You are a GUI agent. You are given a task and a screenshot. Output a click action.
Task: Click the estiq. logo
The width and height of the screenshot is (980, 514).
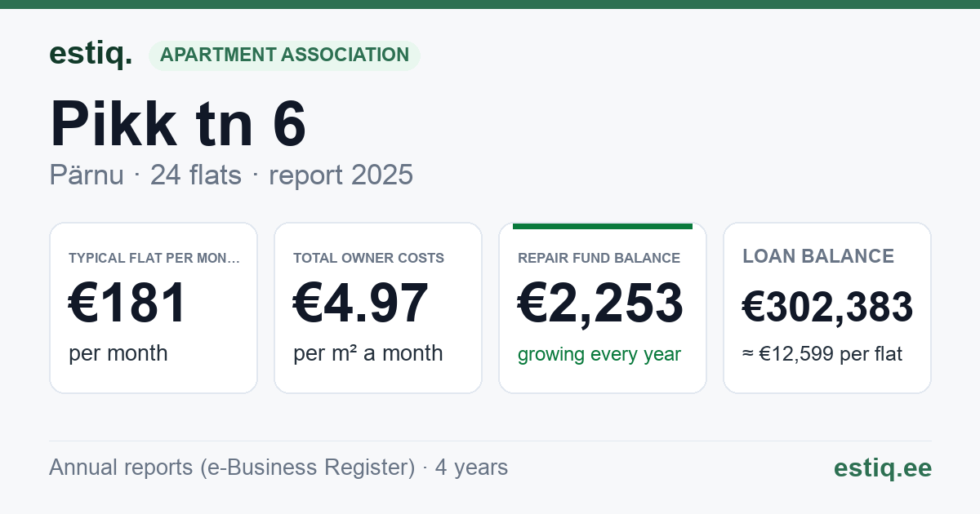(91, 54)
